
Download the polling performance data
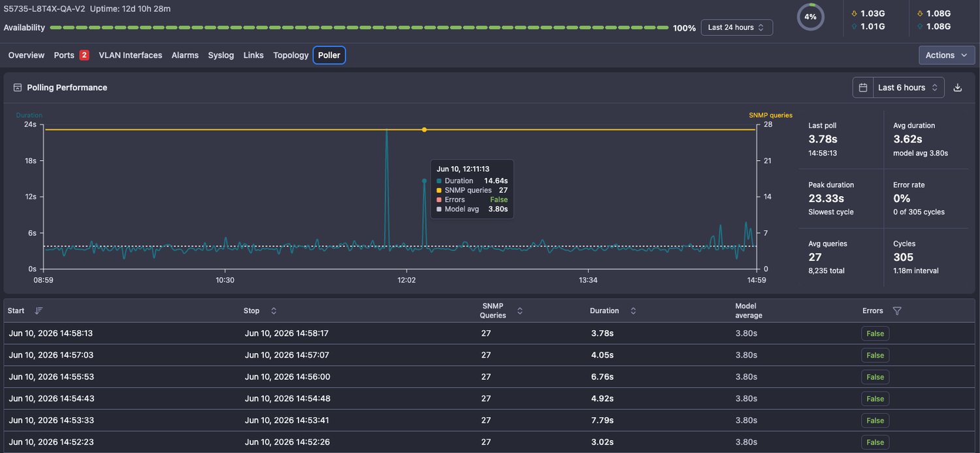click(958, 88)
